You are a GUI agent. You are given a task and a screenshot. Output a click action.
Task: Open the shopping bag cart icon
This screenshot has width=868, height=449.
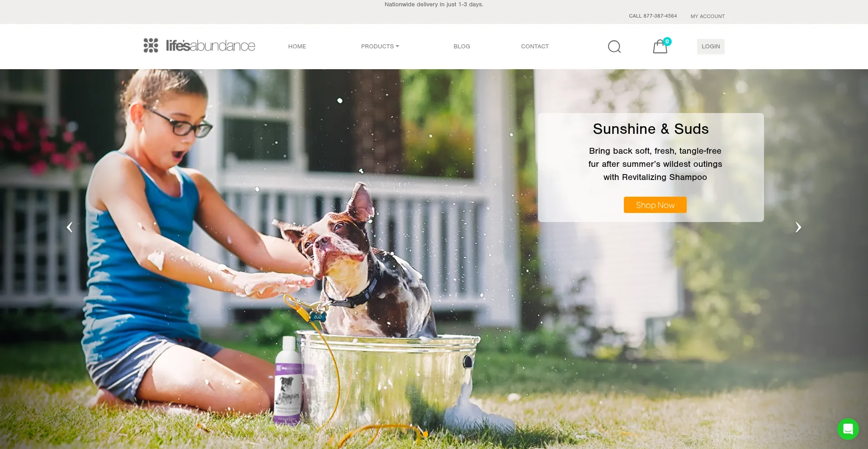[661, 46]
